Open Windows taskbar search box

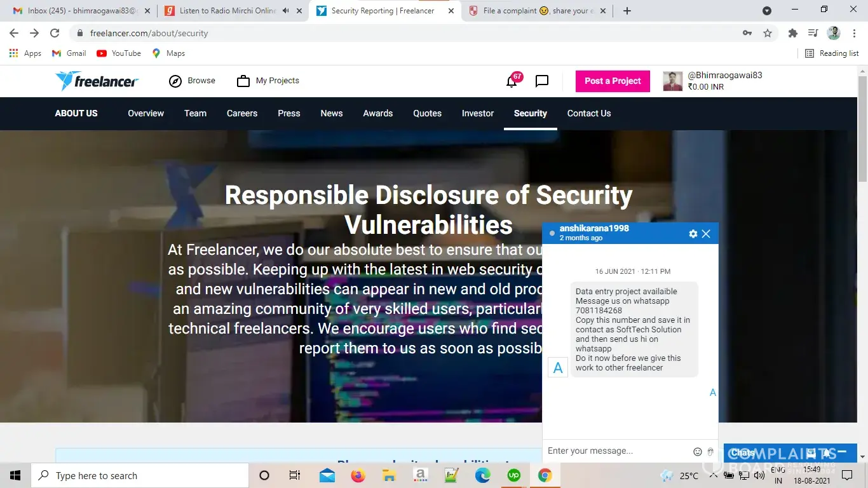coord(140,475)
